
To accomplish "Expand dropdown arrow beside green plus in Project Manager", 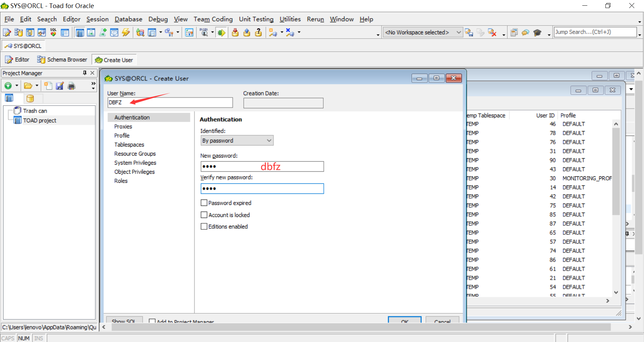I will (17, 86).
